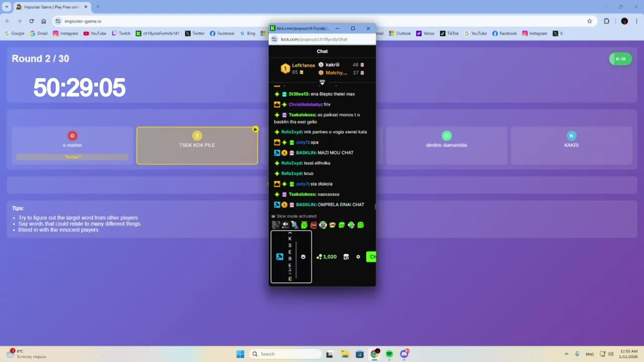The width and height of the screenshot is (644, 362).
Task: Open Chrome three-dot menu
Action: (637, 21)
